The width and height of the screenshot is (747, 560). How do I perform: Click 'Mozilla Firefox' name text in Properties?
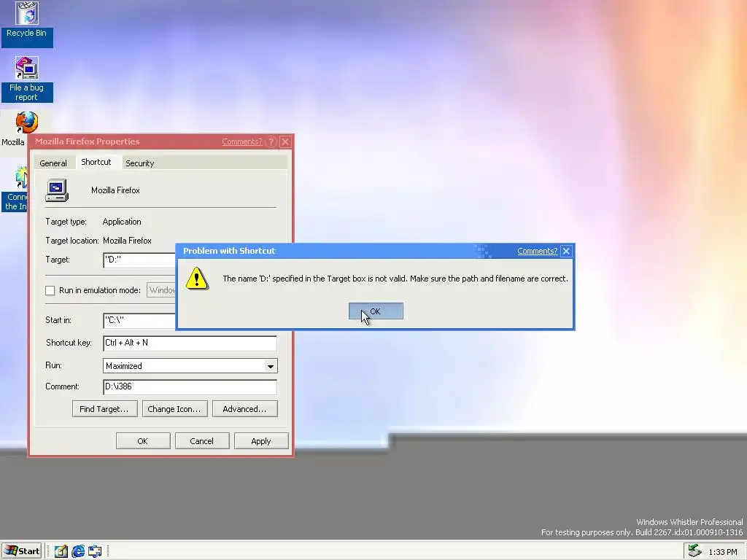pos(115,190)
